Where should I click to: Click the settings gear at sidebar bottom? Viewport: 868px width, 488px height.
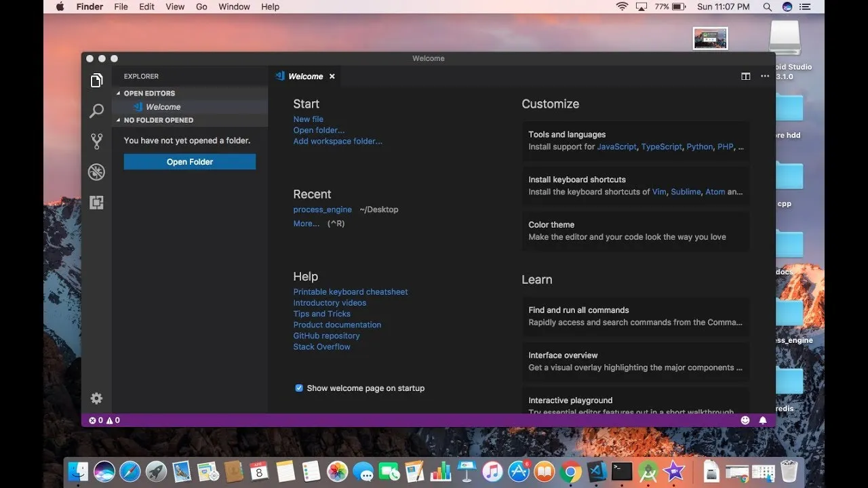(96, 398)
